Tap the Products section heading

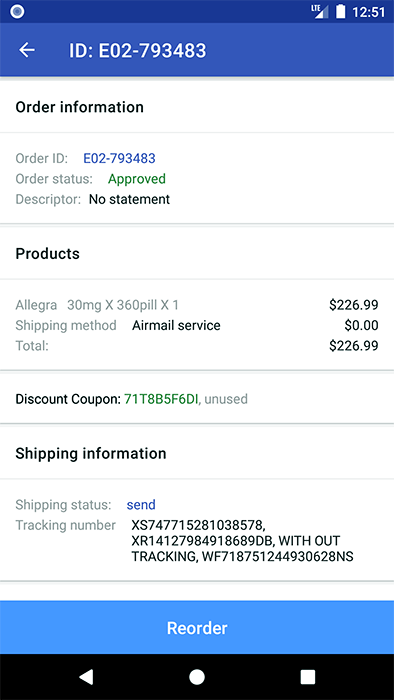tap(47, 254)
